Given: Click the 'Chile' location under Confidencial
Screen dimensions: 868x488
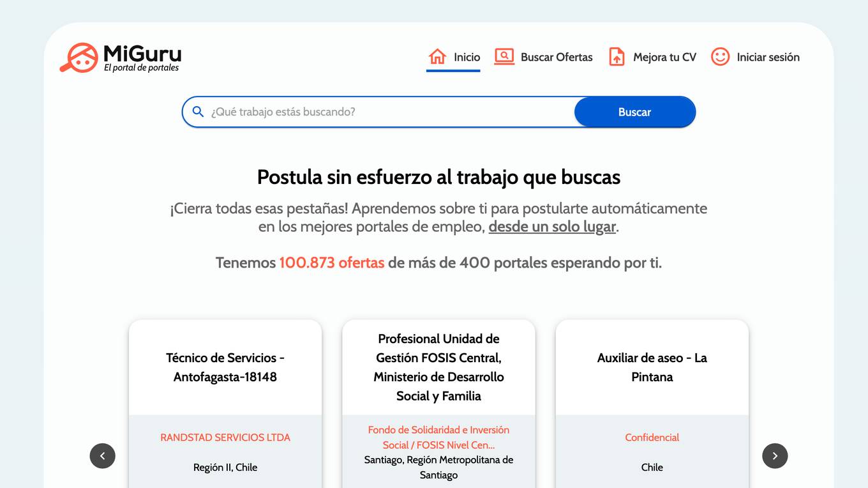Looking at the screenshot, I should pos(652,468).
